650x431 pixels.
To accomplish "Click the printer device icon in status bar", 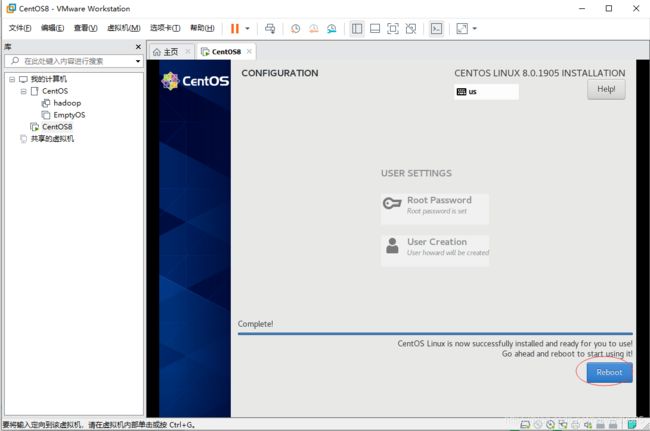I will click(x=575, y=424).
